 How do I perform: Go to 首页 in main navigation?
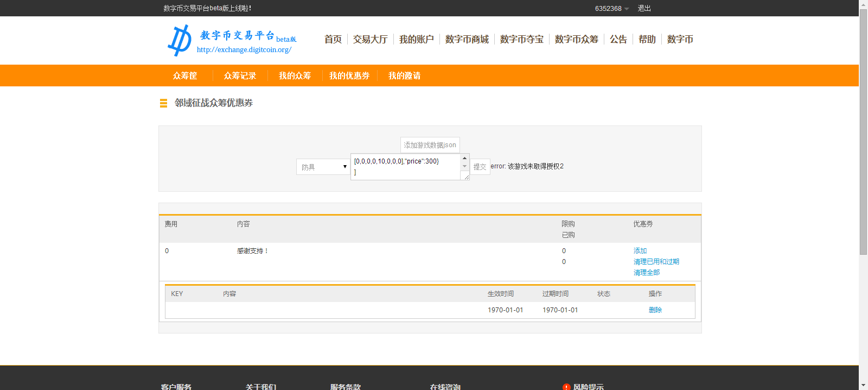point(333,39)
